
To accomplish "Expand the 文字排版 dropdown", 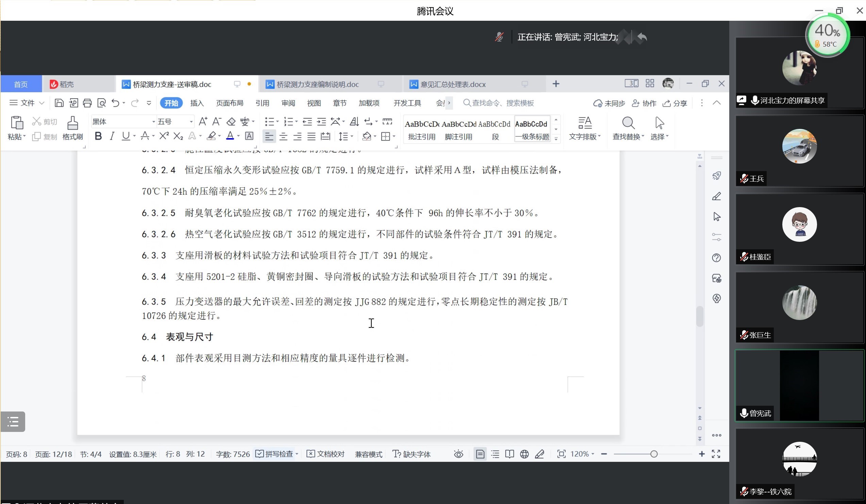I will (585, 137).
